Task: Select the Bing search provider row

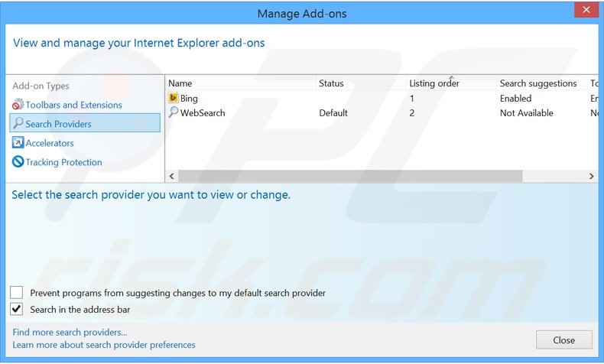Action: [x=382, y=98]
